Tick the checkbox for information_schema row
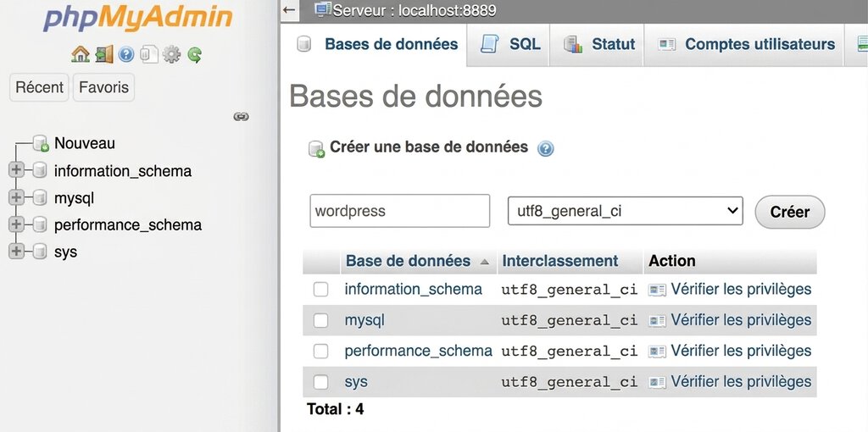The height and width of the screenshot is (432, 868). tap(320, 290)
